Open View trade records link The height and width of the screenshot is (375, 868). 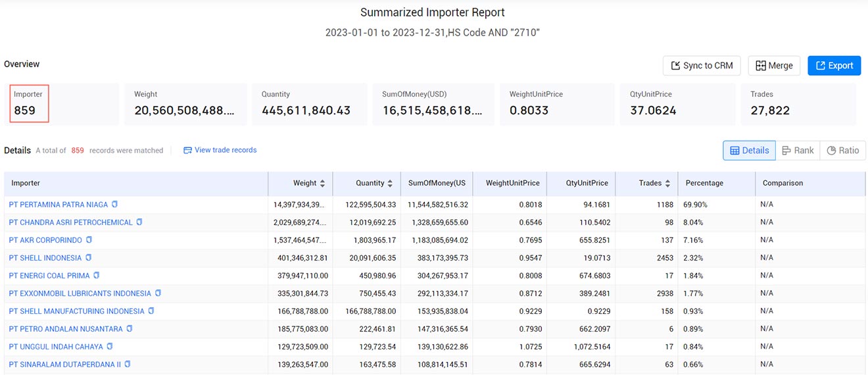(x=220, y=150)
